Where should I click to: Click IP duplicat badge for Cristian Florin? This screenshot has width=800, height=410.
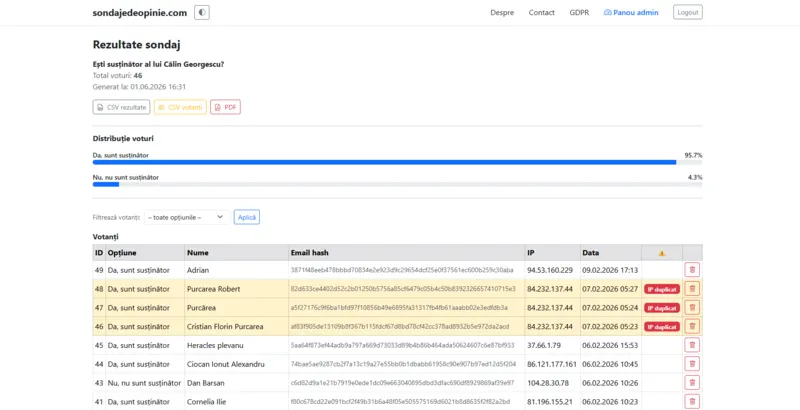[662, 327]
